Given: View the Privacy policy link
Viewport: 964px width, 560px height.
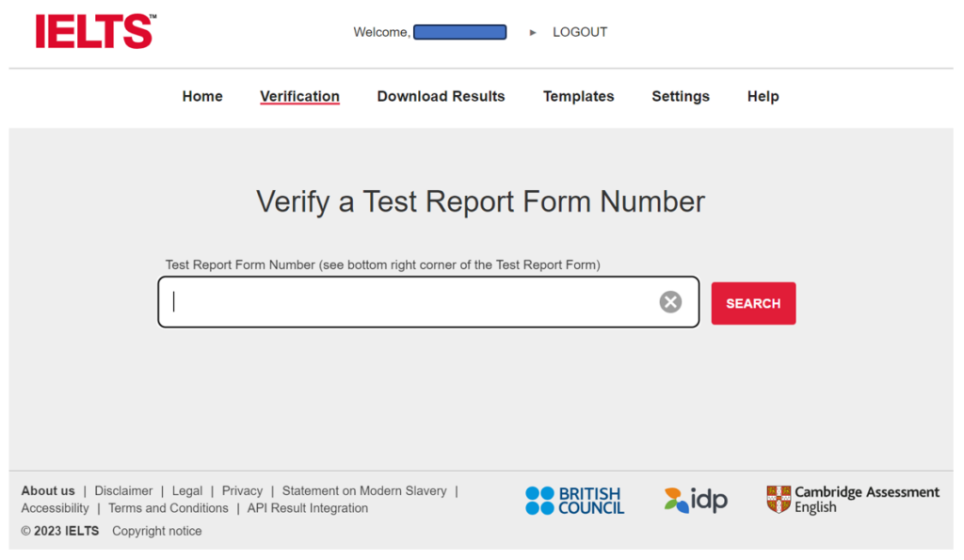Looking at the screenshot, I should click(242, 490).
